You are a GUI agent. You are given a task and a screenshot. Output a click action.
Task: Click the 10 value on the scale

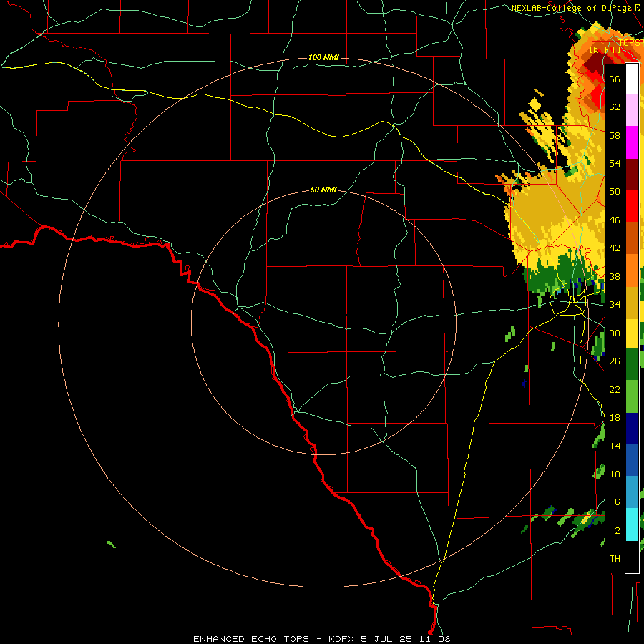coord(615,474)
